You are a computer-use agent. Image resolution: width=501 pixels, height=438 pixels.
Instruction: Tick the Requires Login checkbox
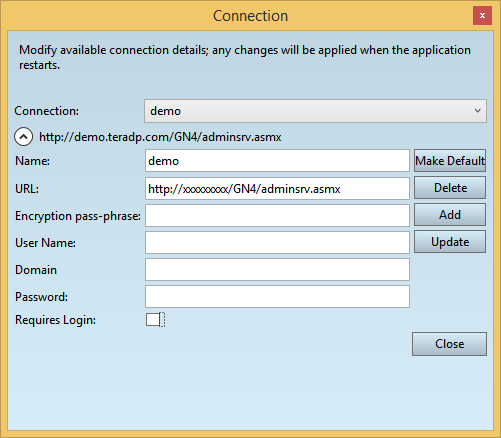(x=153, y=320)
